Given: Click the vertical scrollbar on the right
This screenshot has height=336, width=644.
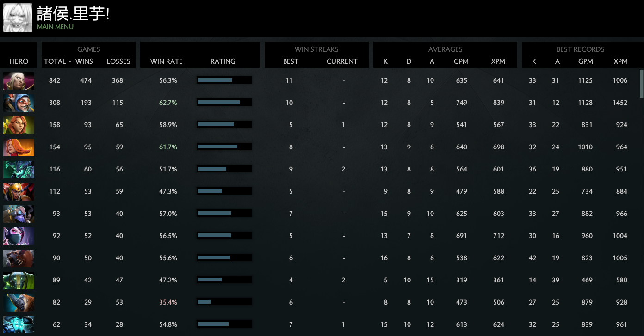Looking at the screenshot, I should [641, 83].
